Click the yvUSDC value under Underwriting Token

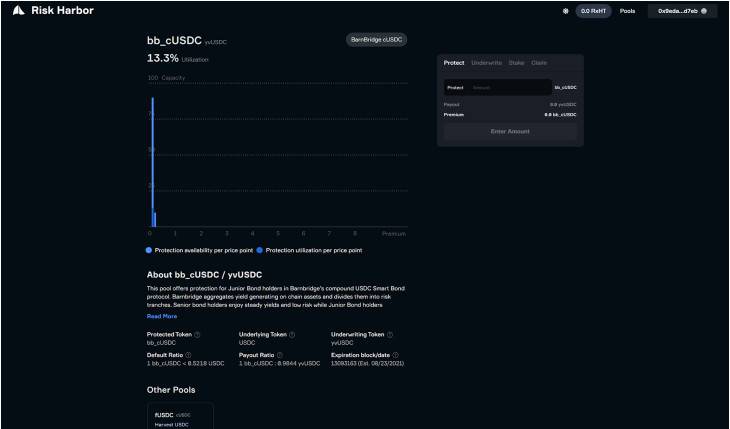pyautogui.click(x=342, y=343)
